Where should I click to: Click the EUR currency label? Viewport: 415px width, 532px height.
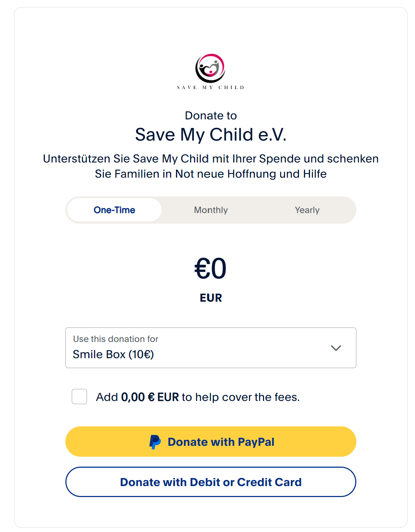pyautogui.click(x=211, y=298)
